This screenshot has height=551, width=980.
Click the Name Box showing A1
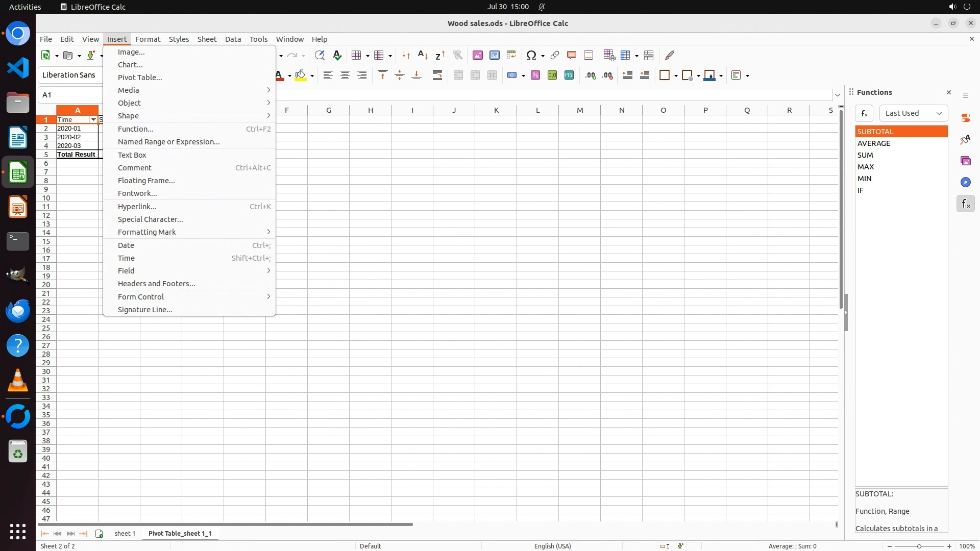[70, 95]
